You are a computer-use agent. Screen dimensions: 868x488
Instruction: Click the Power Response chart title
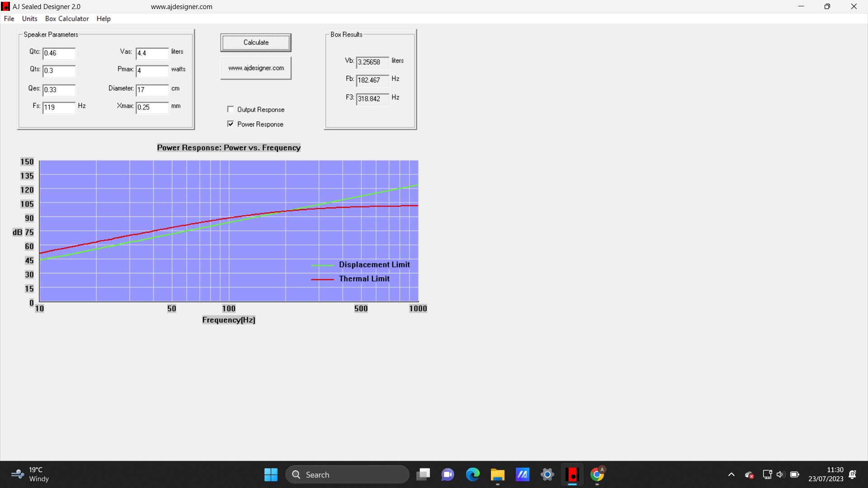pyautogui.click(x=229, y=148)
